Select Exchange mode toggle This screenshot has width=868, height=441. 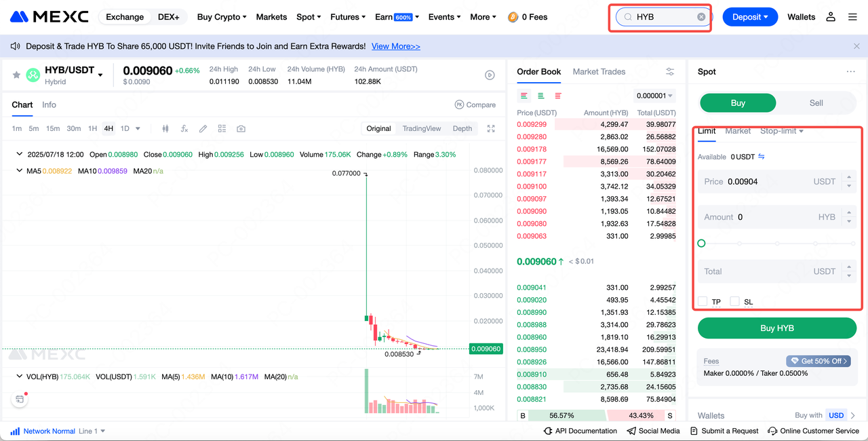(125, 17)
